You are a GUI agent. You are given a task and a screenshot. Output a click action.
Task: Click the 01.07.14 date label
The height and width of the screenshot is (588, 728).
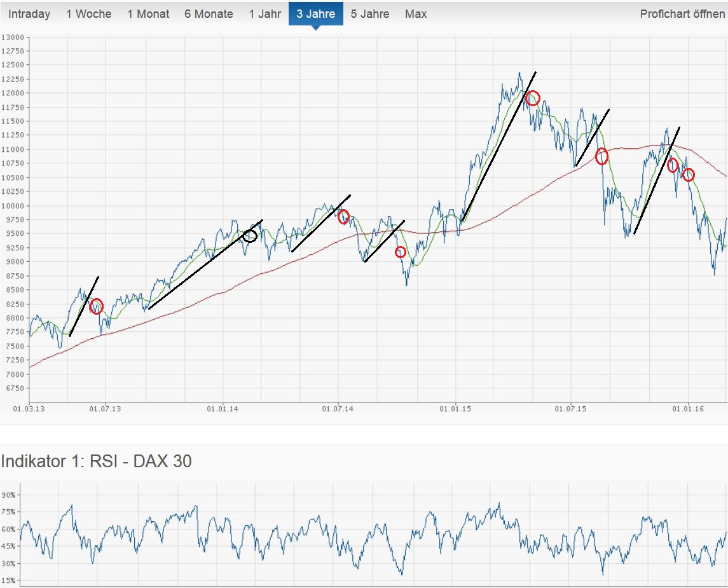[338, 409]
